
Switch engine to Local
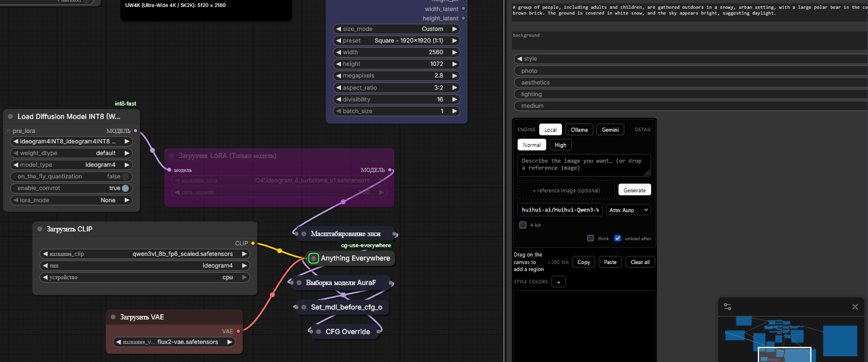click(x=550, y=129)
